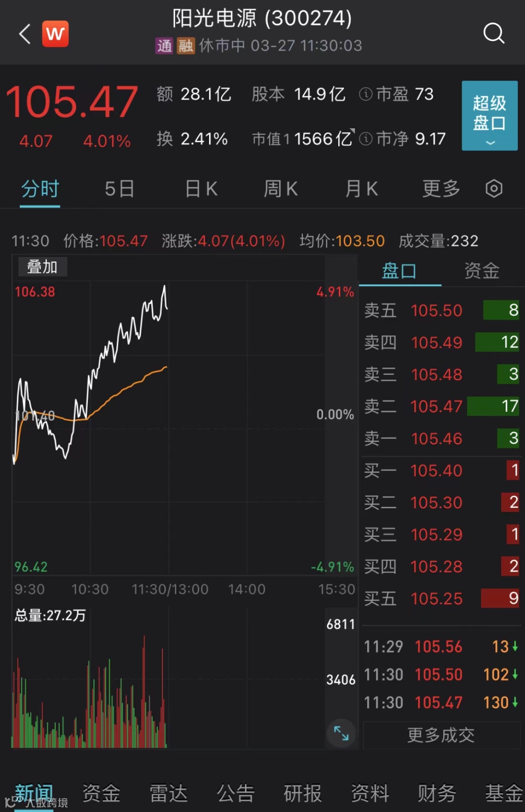Select the 盘口 order book tab
The image size is (525, 812).
point(399,271)
